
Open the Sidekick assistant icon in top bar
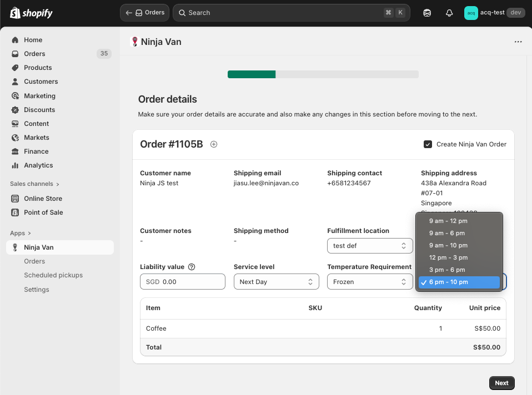[427, 13]
